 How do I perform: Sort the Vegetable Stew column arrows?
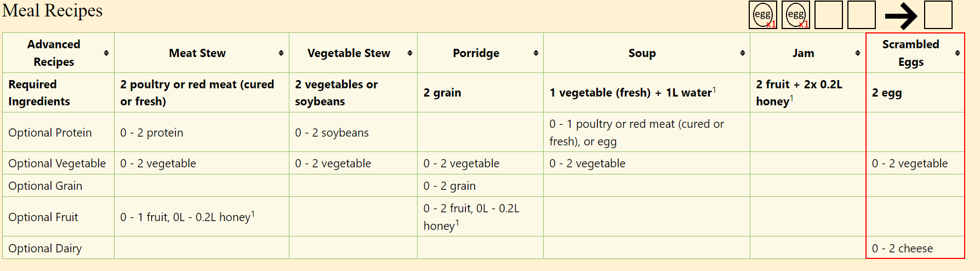click(409, 53)
